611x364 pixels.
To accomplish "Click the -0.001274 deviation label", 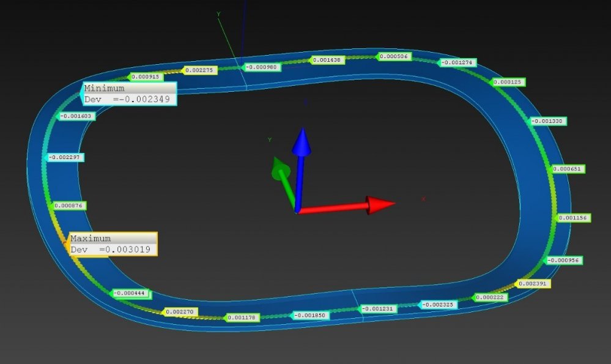I will [x=457, y=62].
